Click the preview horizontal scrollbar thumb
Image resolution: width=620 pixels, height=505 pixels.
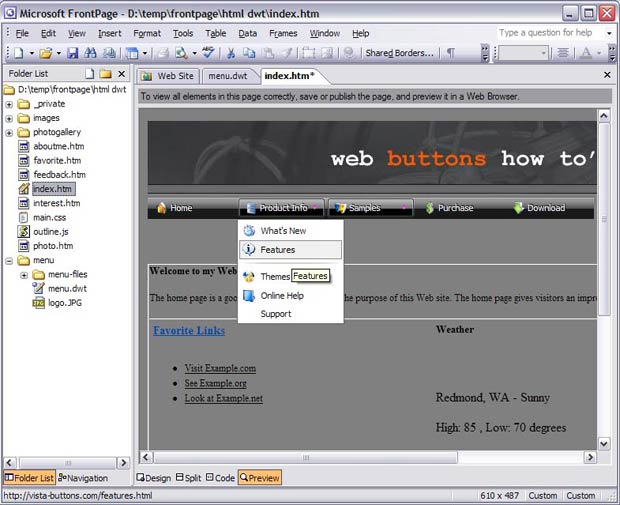(306, 458)
